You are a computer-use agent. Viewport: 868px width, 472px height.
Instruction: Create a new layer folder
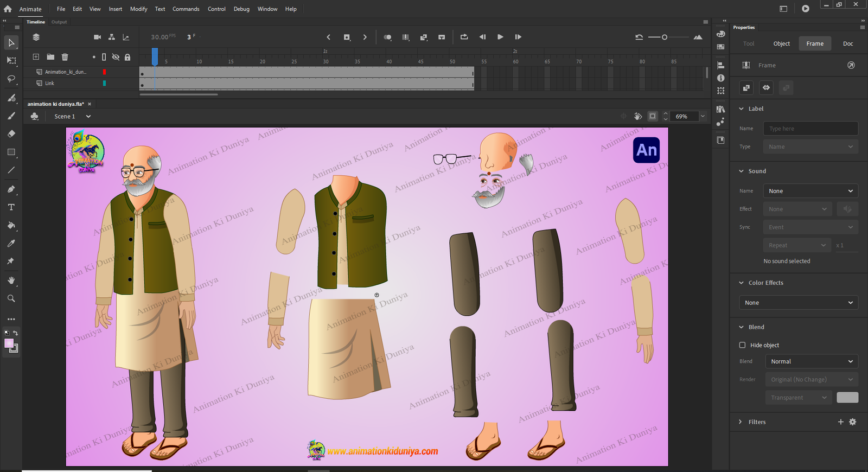point(50,56)
